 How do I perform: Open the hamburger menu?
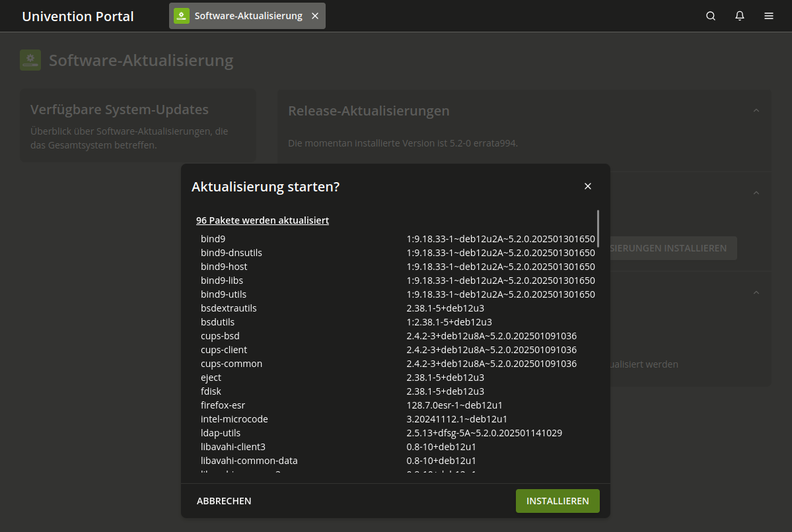coord(768,15)
